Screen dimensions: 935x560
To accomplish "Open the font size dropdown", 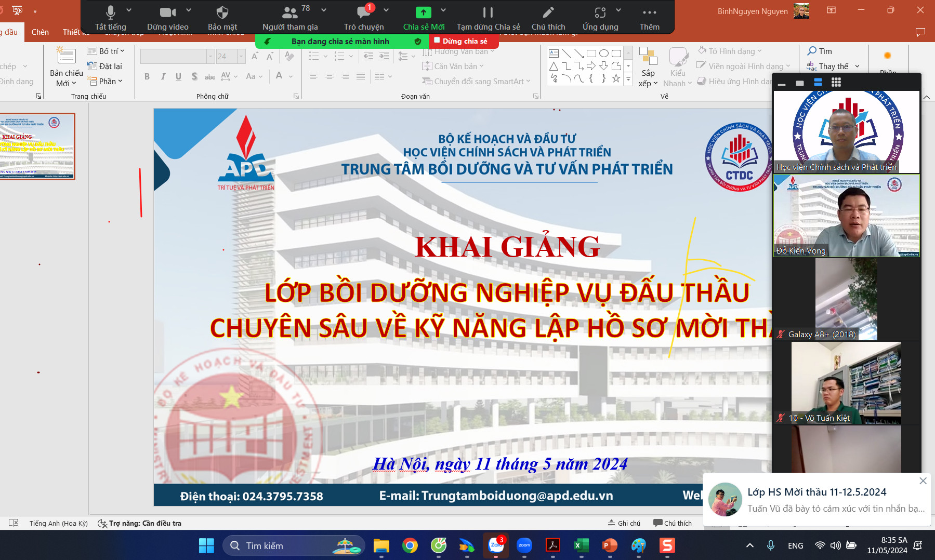I will pos(241,56).
